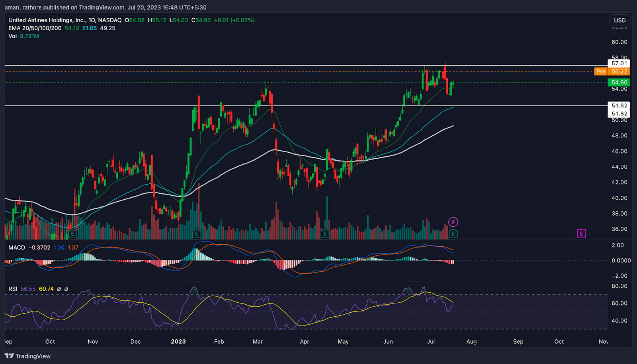This screenshot has height=364, width=637.
Task: Click the 80.00 RSI scale label
Action: pyautogui.click(x=619, y=286)
